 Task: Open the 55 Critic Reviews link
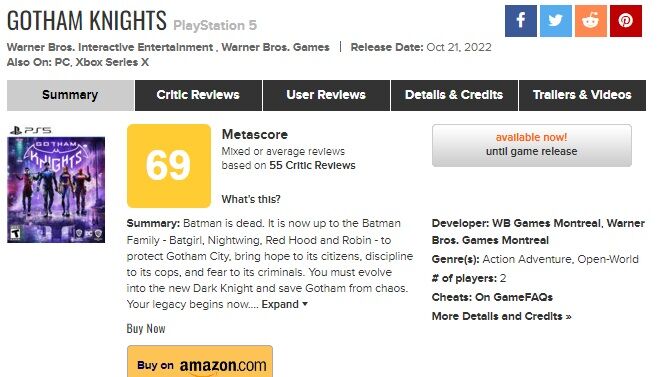[x=312, y=166]
